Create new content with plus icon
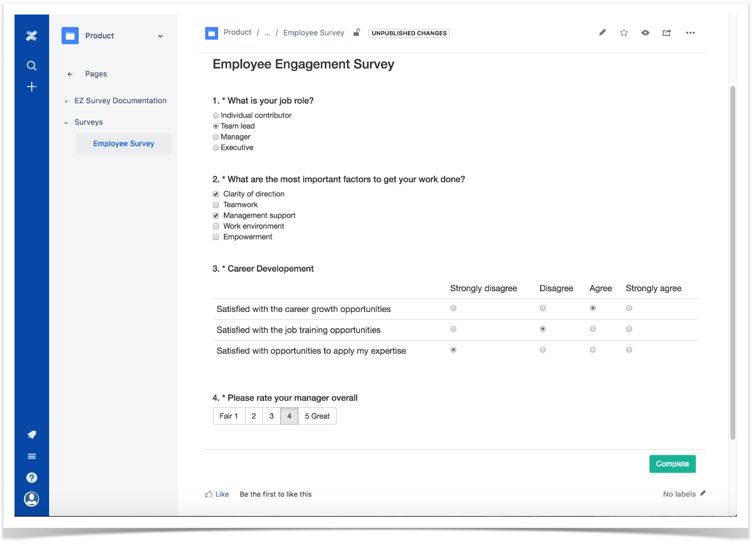Viewport: 756px width, 544px height. [x=32, y=86]
